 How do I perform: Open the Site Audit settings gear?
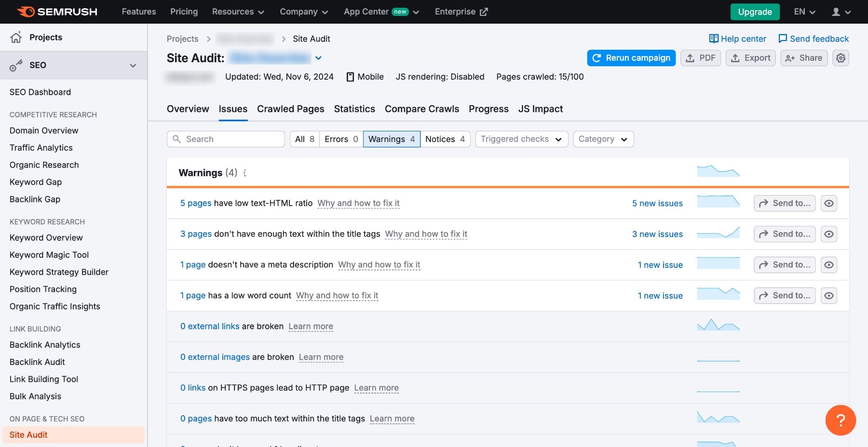click(840, 57)
